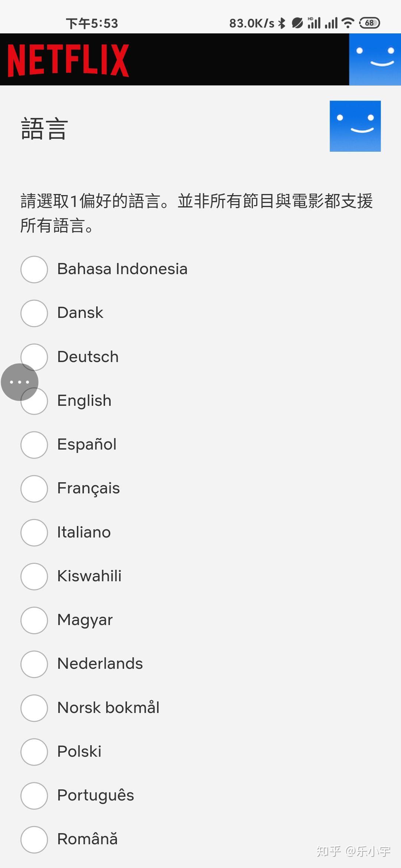Pick the Română radio button

coord(34,839)
